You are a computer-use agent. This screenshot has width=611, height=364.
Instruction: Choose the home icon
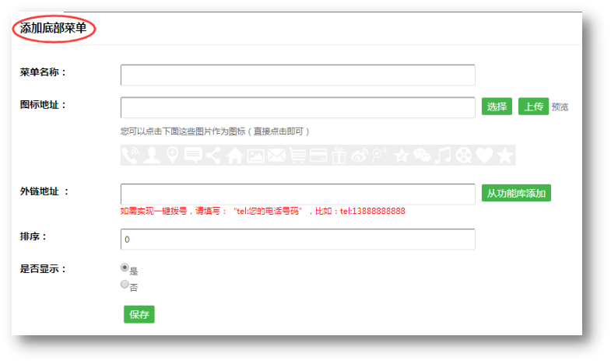point(234,156)
